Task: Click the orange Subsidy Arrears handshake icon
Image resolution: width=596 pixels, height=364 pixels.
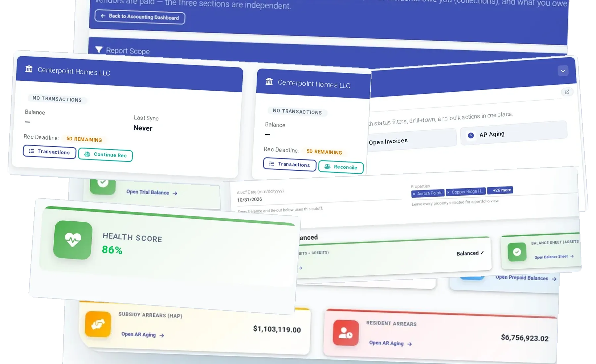Action: coord(98,324)
